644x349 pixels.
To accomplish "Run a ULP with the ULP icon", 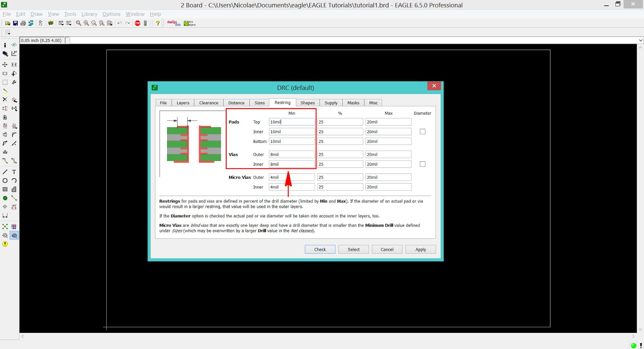I will pos(68,23).
